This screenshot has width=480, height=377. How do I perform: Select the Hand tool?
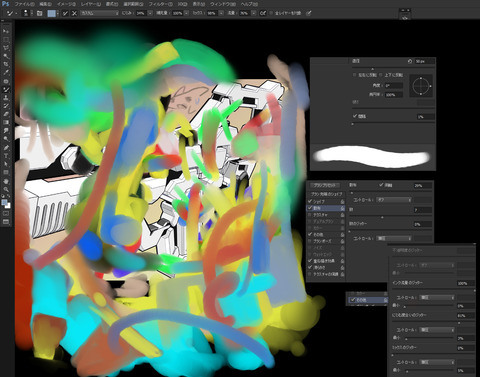6,181
